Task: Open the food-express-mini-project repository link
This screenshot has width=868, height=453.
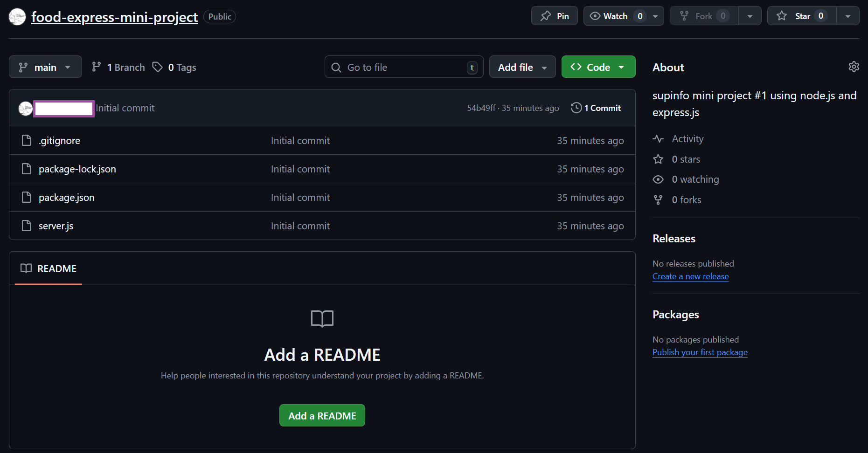Action: coord(114,17)
